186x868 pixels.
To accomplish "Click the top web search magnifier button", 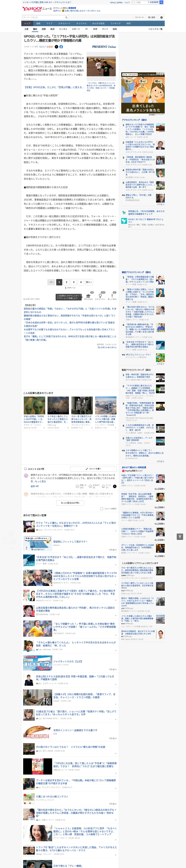I will point(161,2).
